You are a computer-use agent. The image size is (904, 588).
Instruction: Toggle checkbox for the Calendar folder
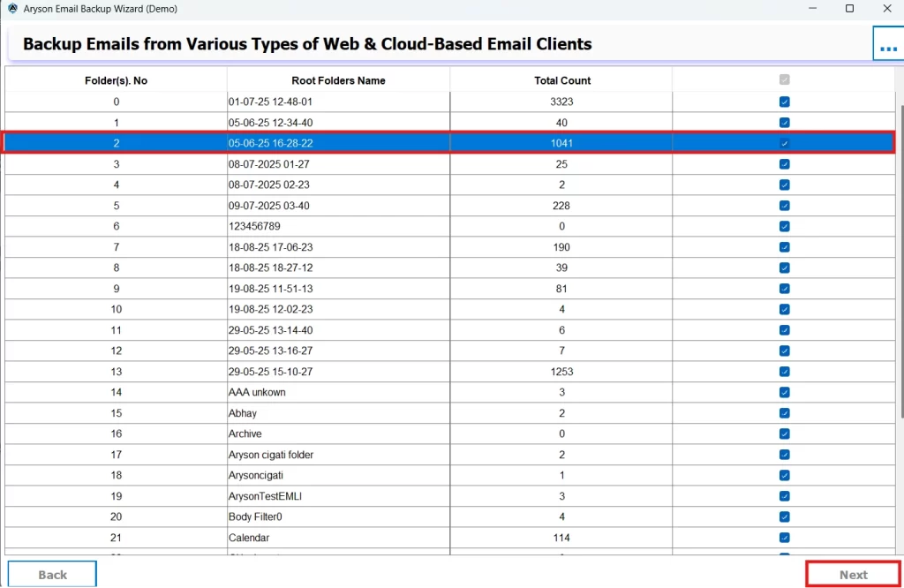click(x=784, y=538)
